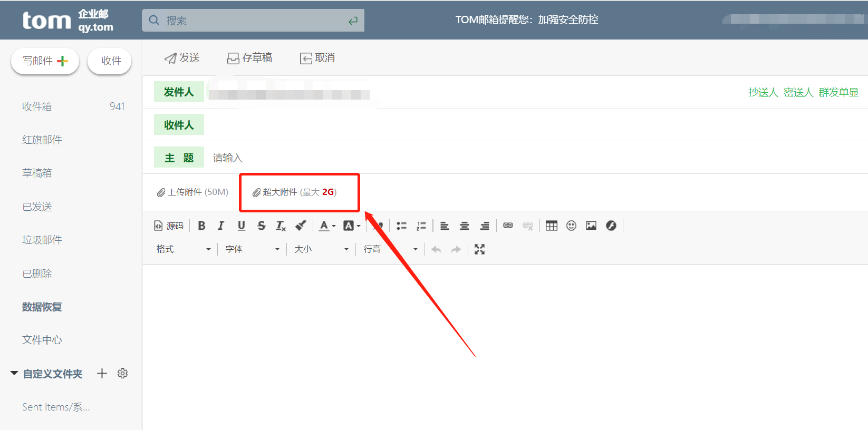Send the email with 发送
Image resolution: width=868 pixels, height=430 pixels.
point(182,58)
